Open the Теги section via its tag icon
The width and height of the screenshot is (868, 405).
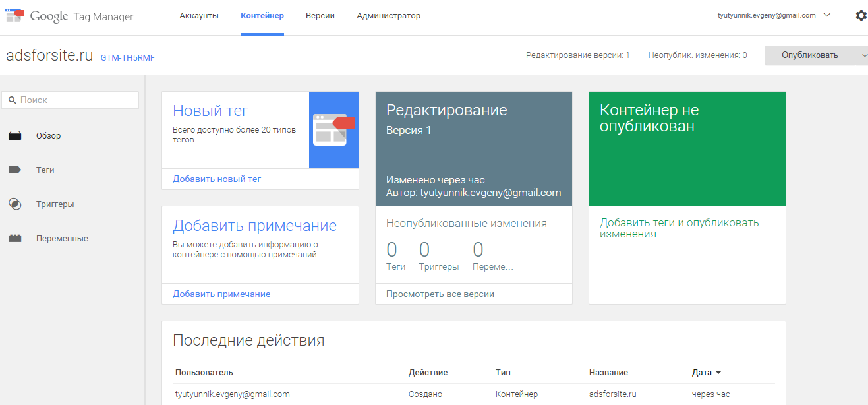(16, 170)
